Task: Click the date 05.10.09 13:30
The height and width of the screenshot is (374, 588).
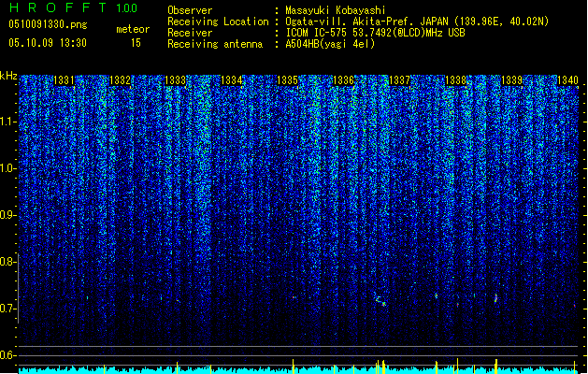Action: [48, 43]
